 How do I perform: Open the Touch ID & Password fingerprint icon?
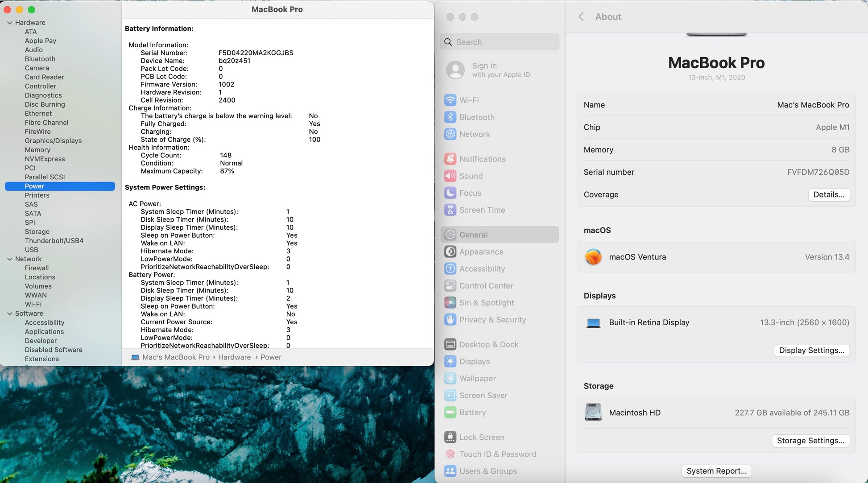tap(450, 454)
